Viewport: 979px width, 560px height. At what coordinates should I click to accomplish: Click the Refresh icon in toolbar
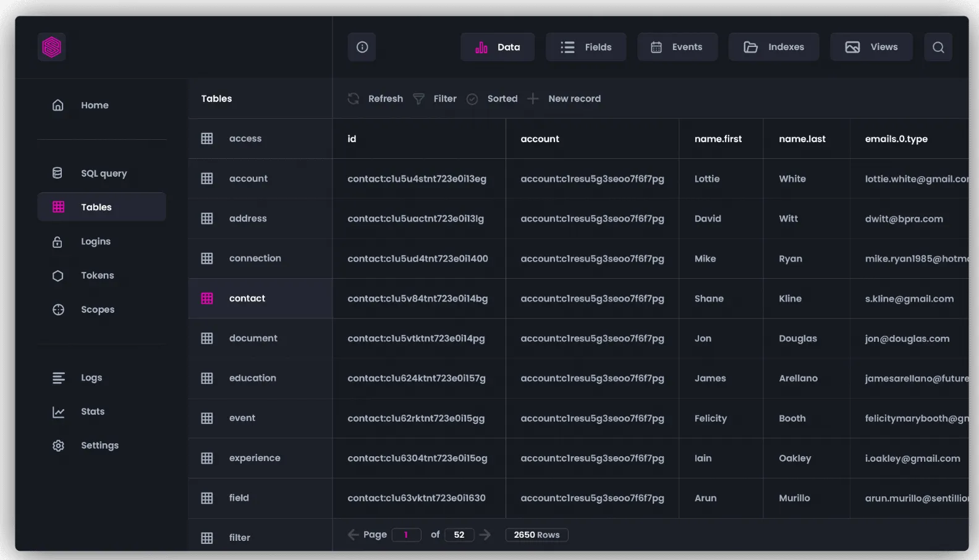[x=354, y=99]
